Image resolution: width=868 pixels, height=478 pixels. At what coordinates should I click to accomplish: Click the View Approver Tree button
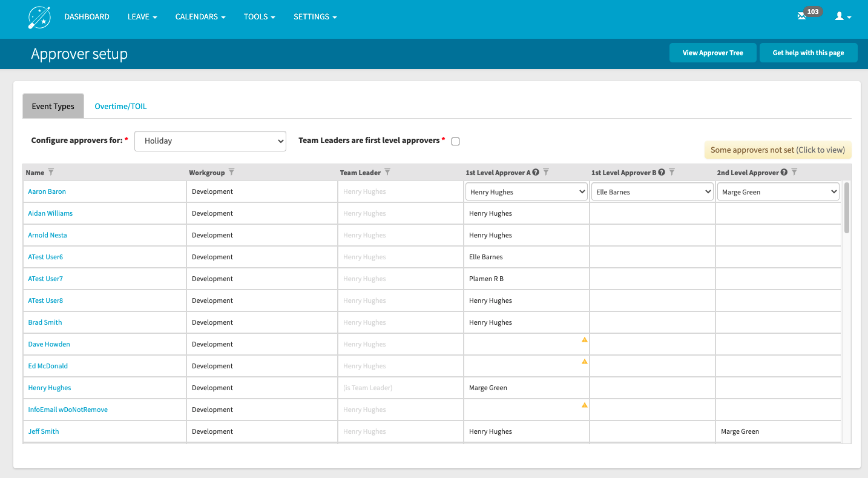(x=712, y=53)
